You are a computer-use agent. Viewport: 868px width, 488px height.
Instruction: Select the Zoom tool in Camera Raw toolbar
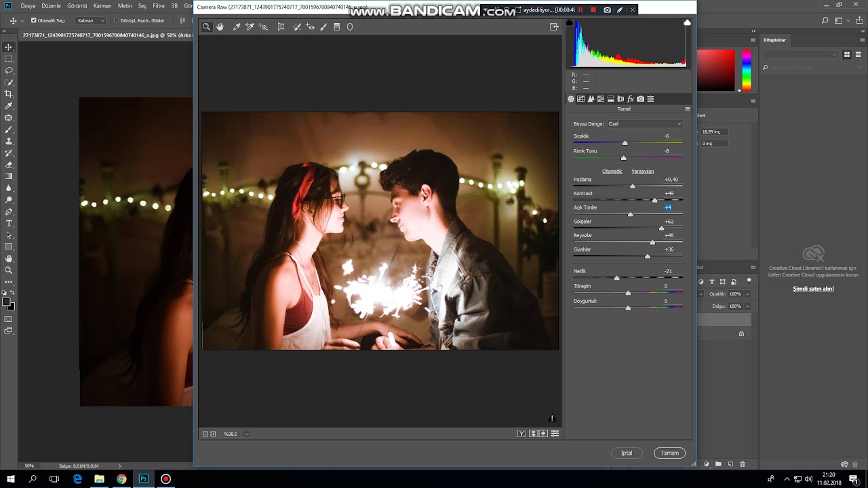(206, 27)
